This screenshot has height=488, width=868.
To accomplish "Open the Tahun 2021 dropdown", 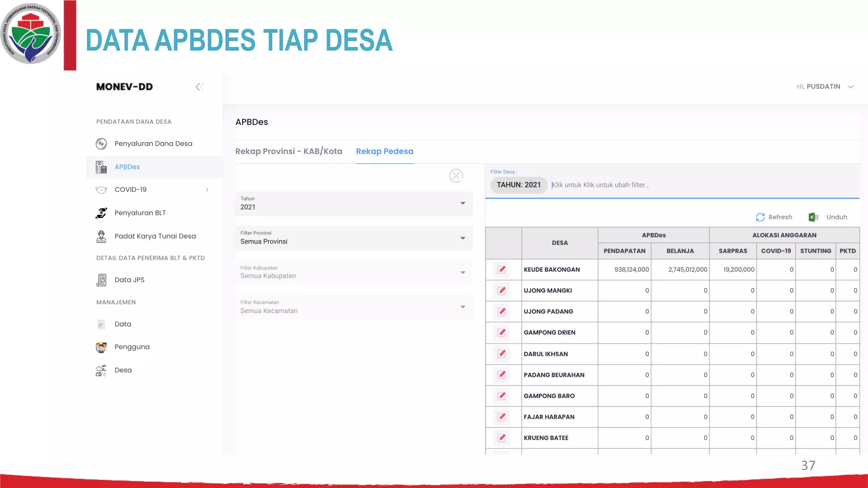I will [354, 204].
